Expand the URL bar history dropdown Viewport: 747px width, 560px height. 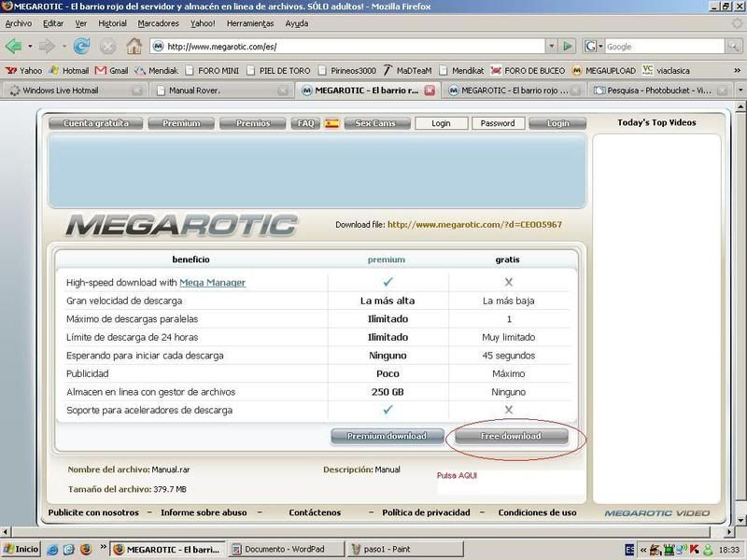point(551,46)
